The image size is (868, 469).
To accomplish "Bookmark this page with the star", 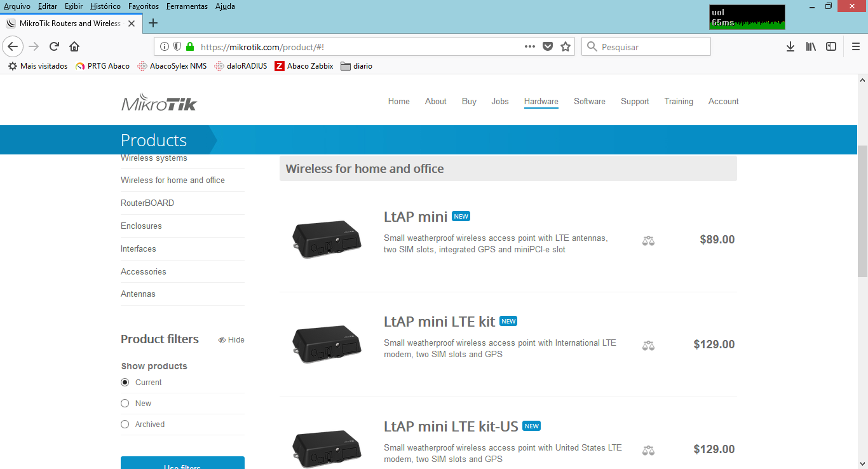I will pos(566,46).
